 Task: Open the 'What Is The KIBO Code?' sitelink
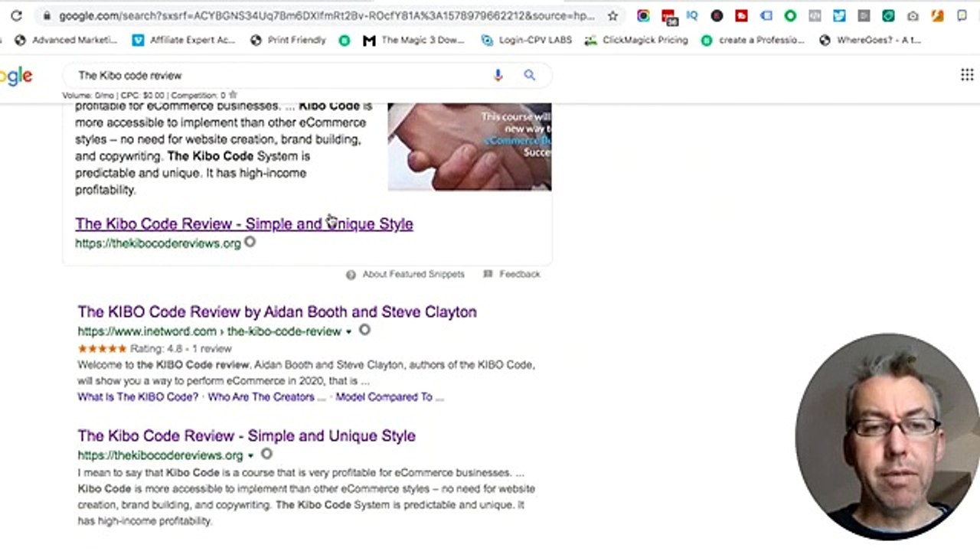138,397
